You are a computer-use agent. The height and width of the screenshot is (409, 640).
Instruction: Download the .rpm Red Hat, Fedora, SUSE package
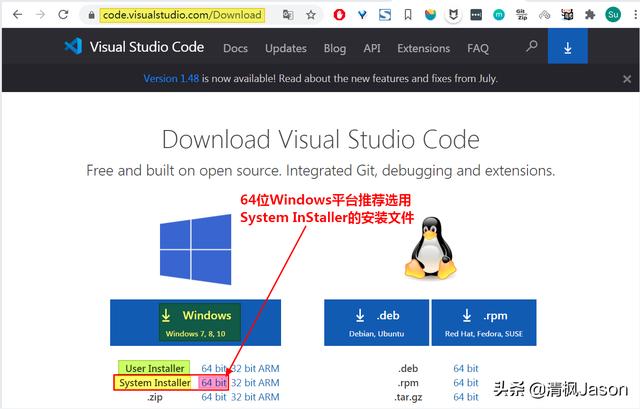pyautogui.click(x=484, y=322)
